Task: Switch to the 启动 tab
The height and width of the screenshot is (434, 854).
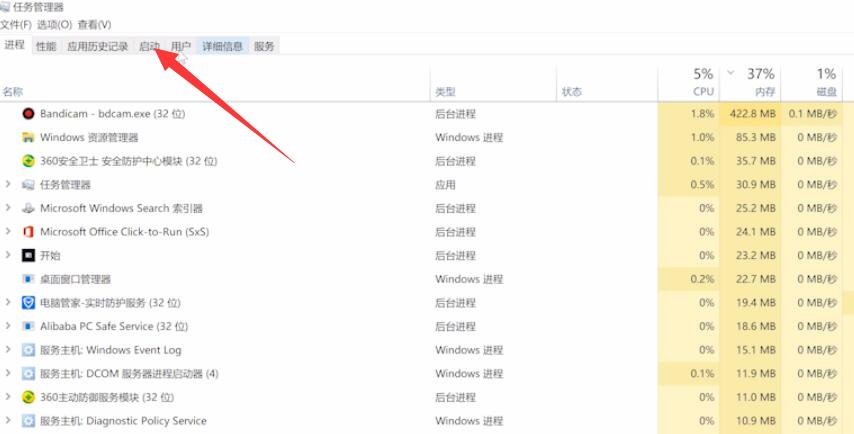Action: [149, 46]
